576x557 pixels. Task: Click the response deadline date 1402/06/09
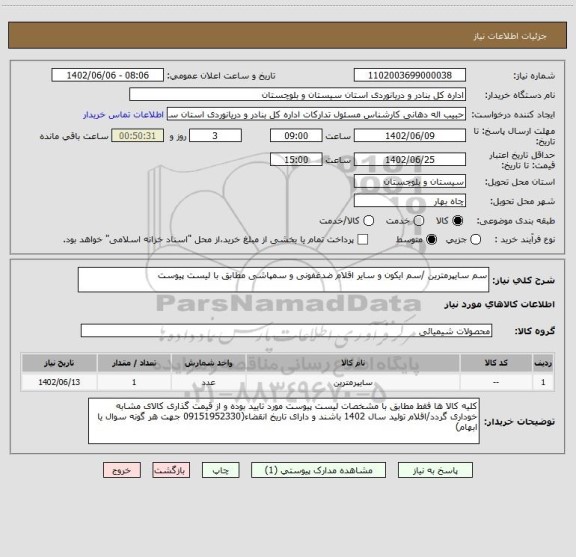click(x=410, y=136)
